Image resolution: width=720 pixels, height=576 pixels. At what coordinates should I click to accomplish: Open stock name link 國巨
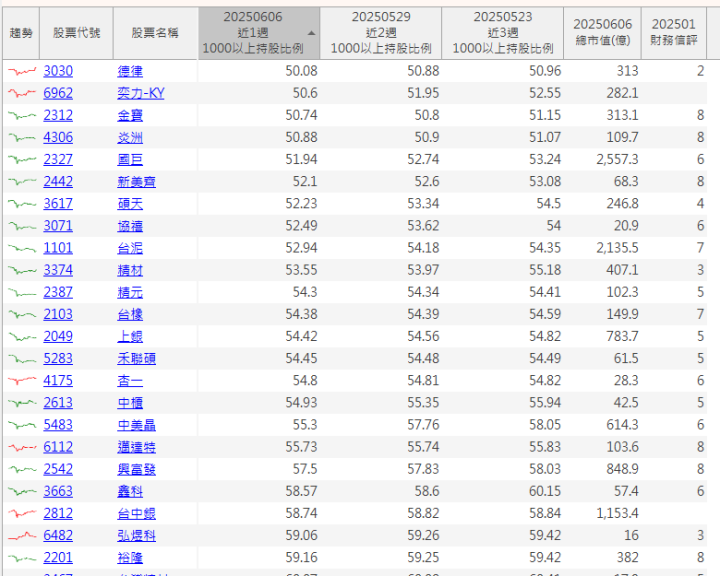[130, 159]
